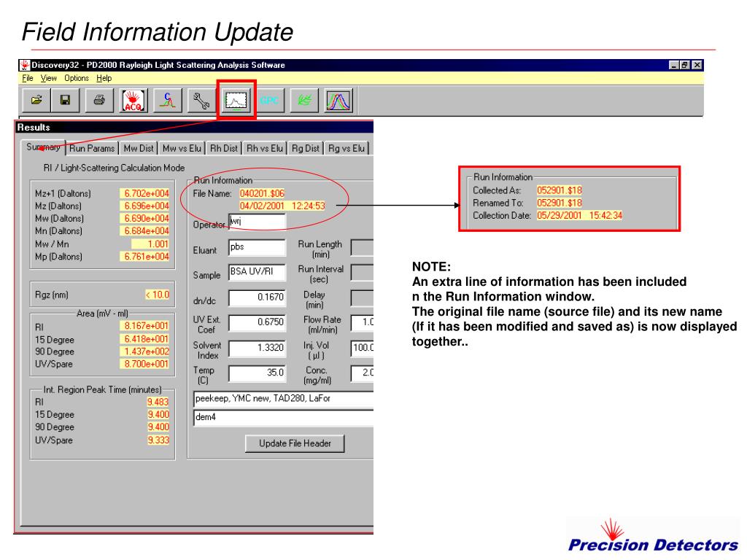Click the green leaf-like toolbar icon
Screen dimensions: 747x560
pyautogui.click(x=304, y=101)
